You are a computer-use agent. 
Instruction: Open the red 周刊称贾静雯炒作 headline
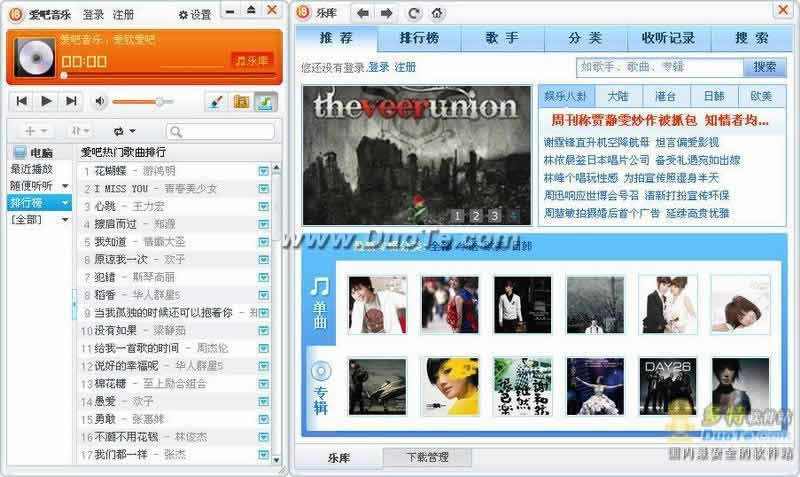tap(660, 120)
